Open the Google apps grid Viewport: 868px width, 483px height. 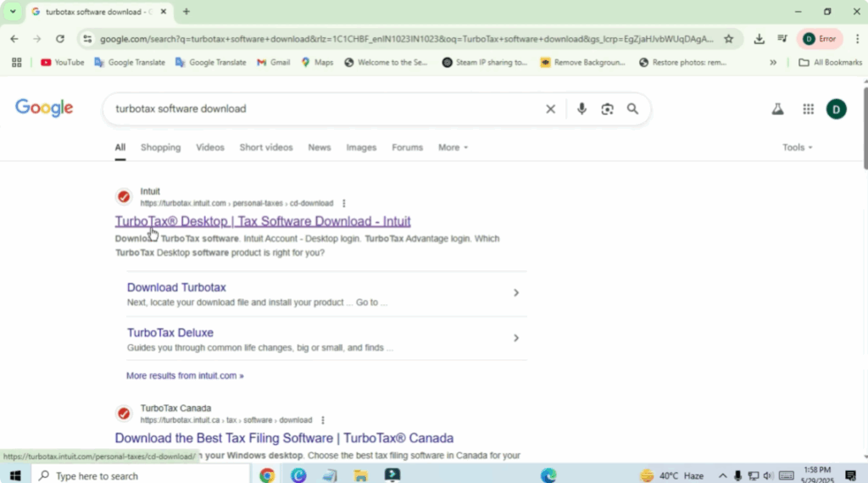pos(808,109)
